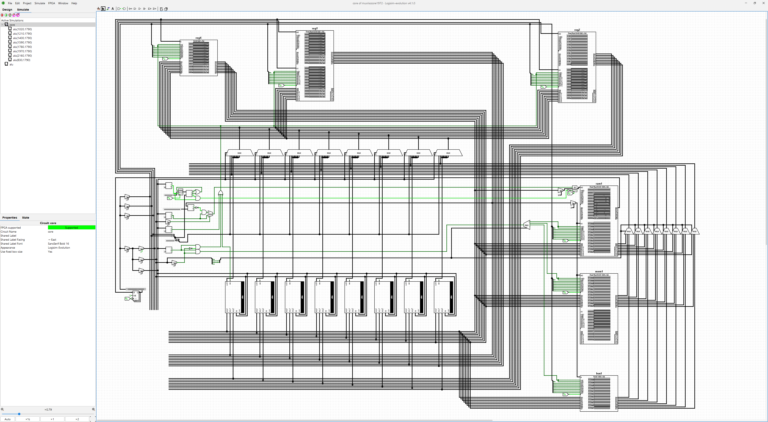Select the core row in simulation tree
Screen dimensions: 768x422
point(48,24)
